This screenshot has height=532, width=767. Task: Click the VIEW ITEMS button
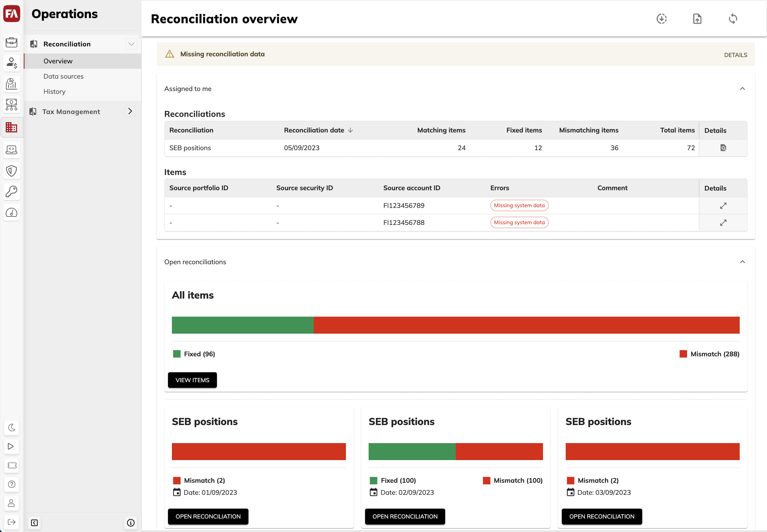[192, 380]
